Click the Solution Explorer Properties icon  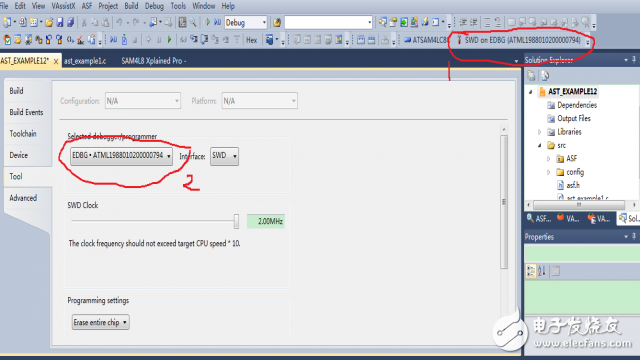coord(531,76)
